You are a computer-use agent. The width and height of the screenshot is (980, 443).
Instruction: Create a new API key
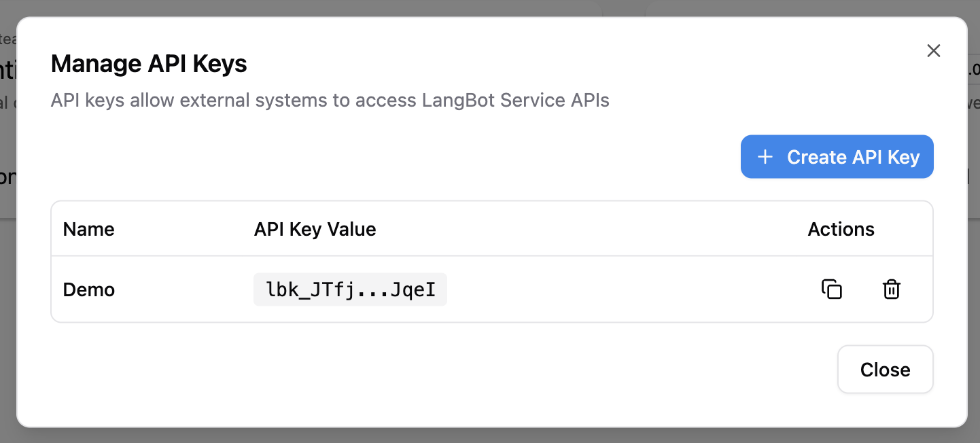(x=837, y=156)
